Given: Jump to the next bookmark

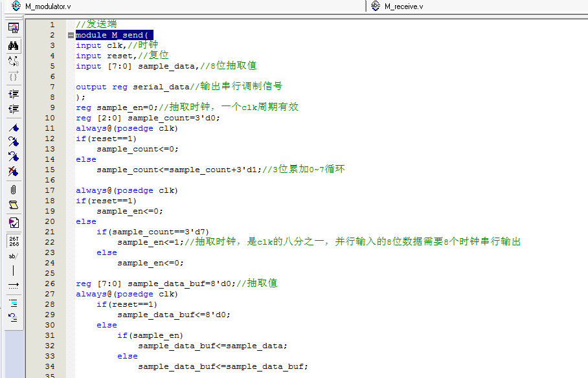Looking at the screenshot, I should pos(14,142).
